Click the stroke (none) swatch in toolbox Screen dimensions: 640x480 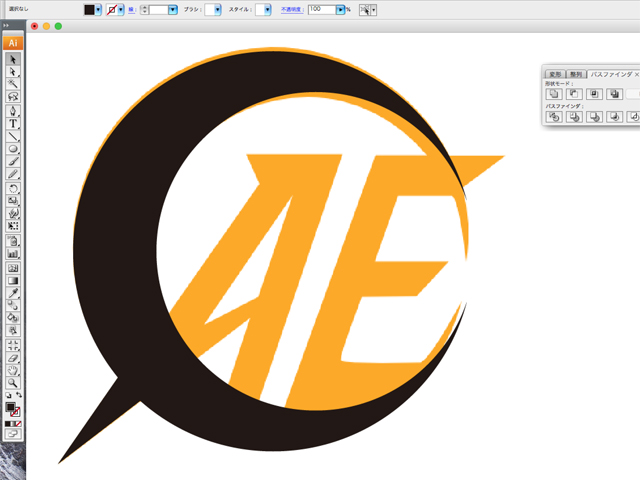[x=16, y=412]
